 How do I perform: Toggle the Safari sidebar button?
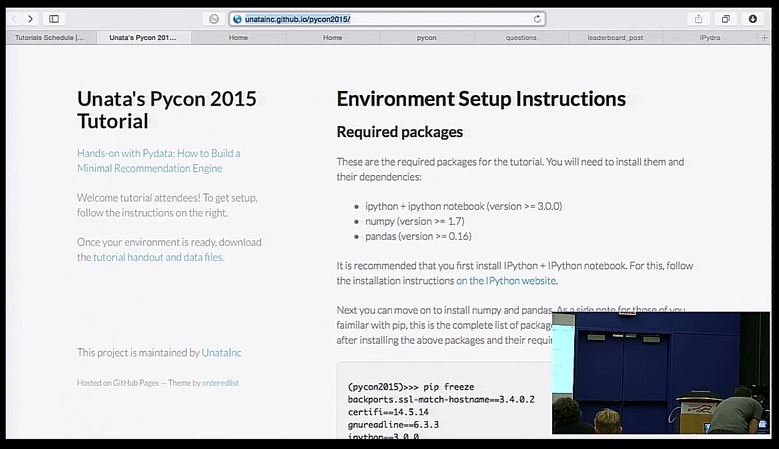(x=54, y=19)
